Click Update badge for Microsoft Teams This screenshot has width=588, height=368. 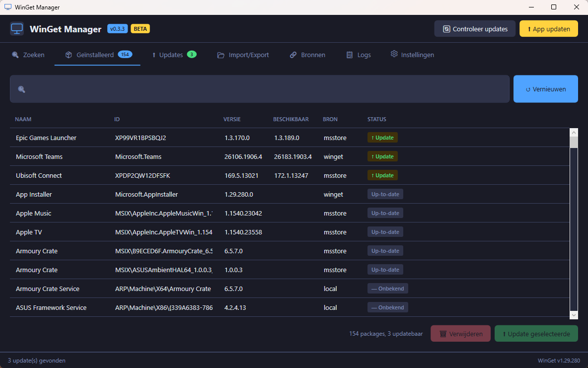[x=382, y=156]
